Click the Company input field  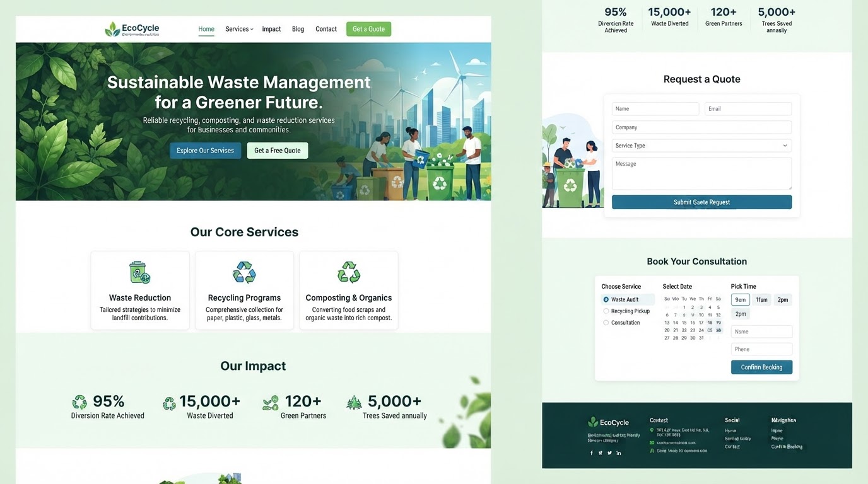pos(701,127)
